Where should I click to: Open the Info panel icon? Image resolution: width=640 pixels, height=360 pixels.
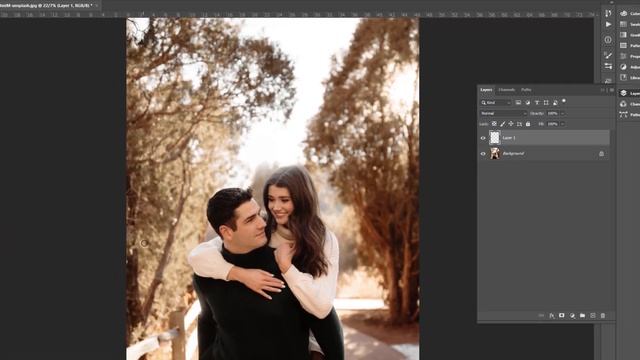pyautogui.click(x=608, y=40)
